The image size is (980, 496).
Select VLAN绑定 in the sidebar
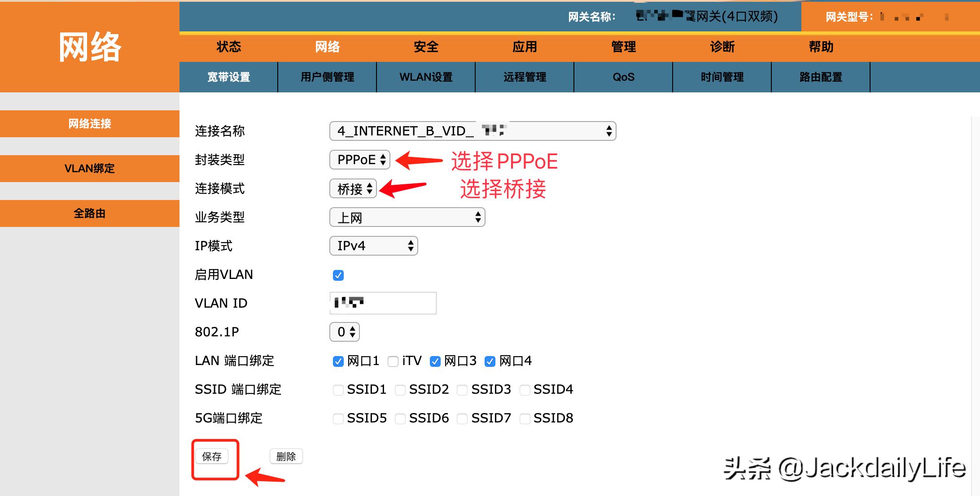coord(90,169)
